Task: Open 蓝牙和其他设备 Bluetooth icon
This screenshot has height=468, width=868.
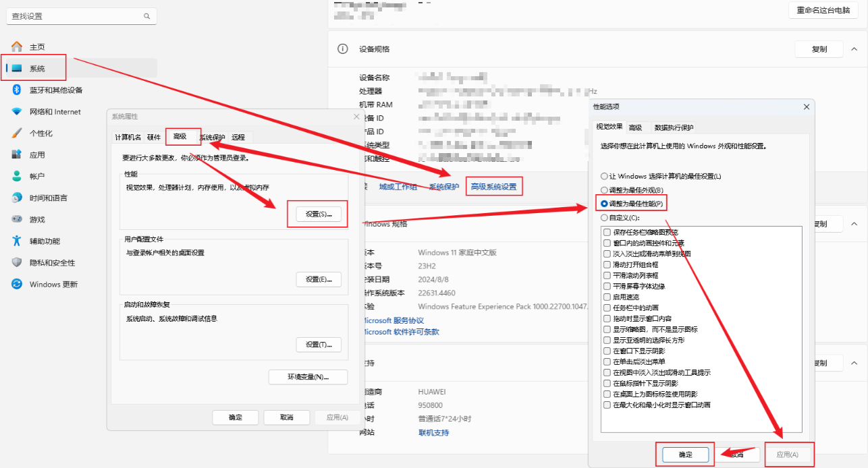Action: [17, 90]
